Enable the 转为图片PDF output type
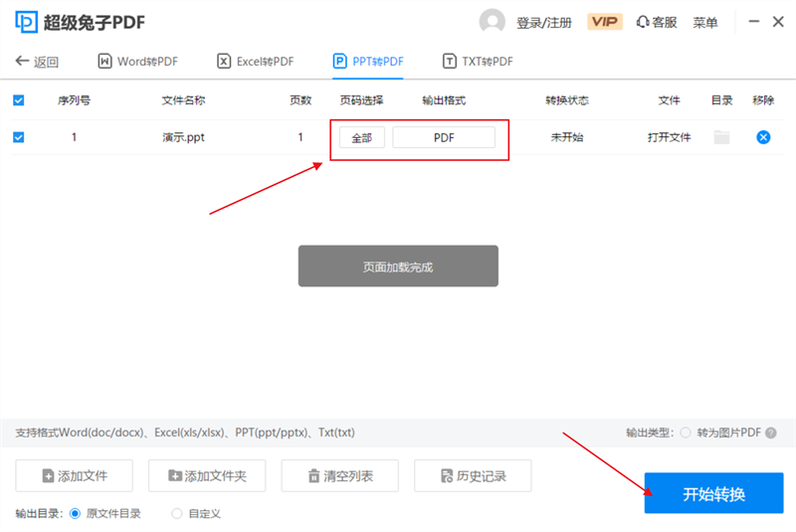 [x=686, y=433]
